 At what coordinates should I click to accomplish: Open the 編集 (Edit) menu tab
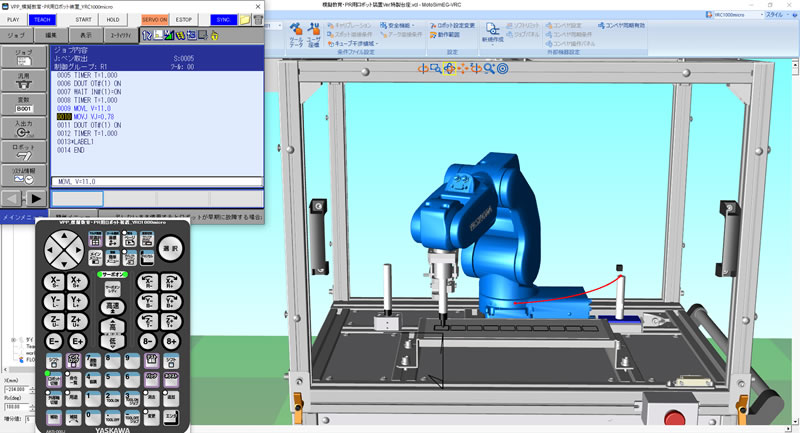click(51, 34)
